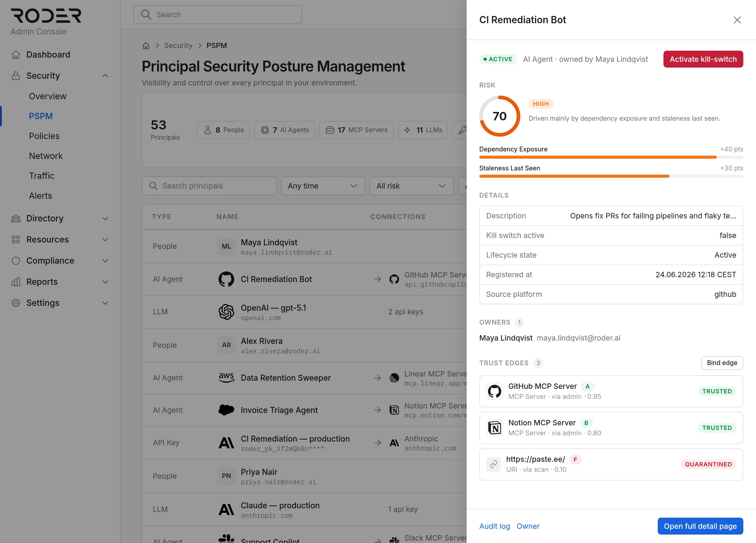
Task: Click the Dashboard house icon in sidebar
Action: [x=16, y=54]
